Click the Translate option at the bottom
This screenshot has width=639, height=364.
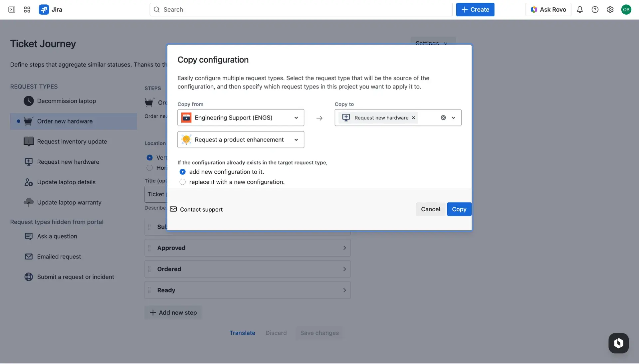[x=242, y=333]
